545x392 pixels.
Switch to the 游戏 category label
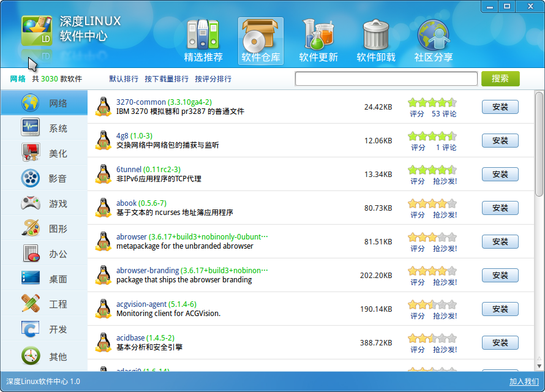pyautogui.click(x=58, y=203)
